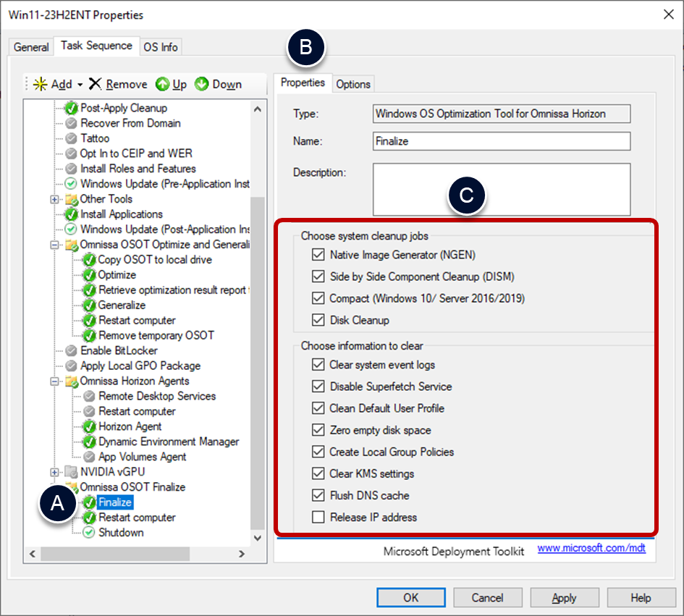The height and width of the screenshot is (616, 684).
Task: Uncheck Native Image Generator (NGEN)
Action: [318, 255]
